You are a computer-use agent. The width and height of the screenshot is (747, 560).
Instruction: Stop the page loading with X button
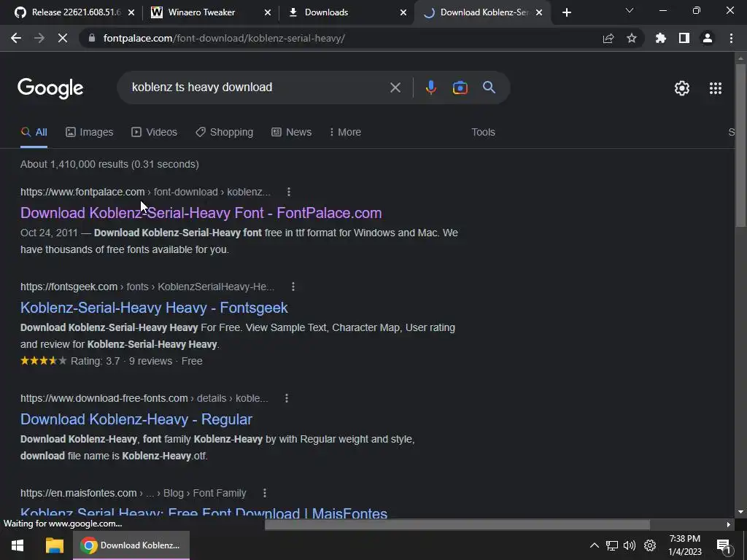point(63,38)
